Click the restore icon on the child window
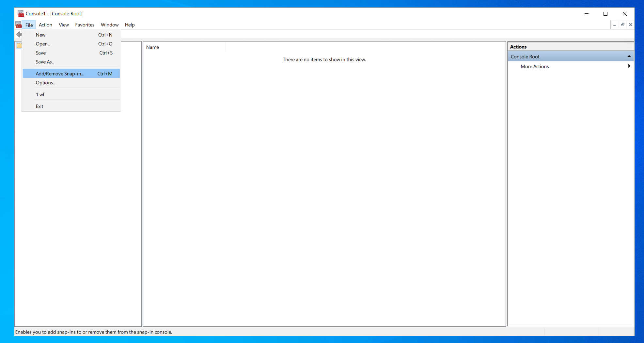Screen dimensions: 644x343 [x=622, y=24]
